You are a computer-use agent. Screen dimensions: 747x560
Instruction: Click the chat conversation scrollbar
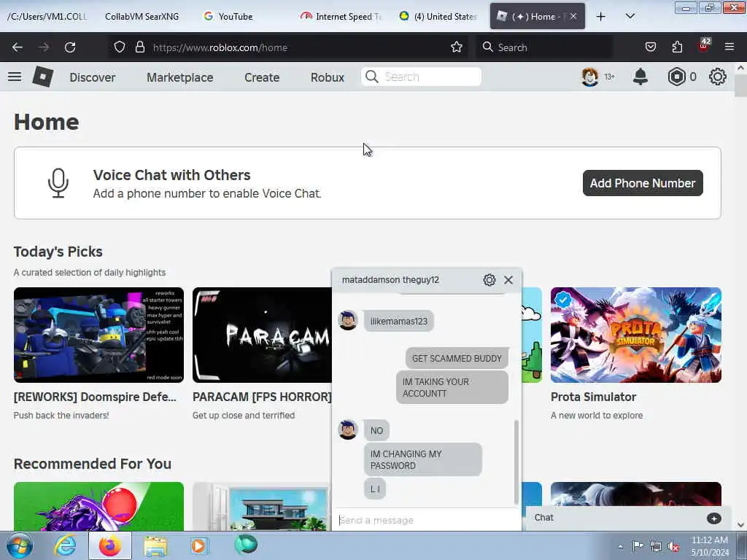516,462
